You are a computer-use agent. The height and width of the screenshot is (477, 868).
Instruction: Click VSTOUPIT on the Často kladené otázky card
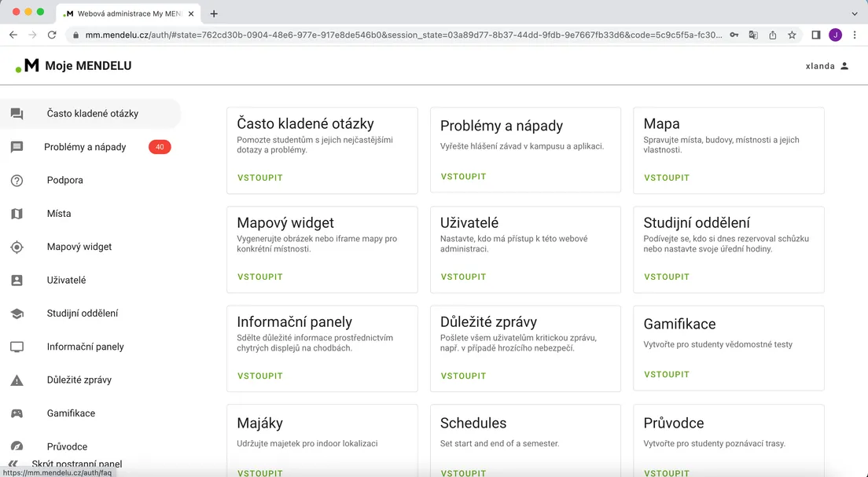(260, 178)
